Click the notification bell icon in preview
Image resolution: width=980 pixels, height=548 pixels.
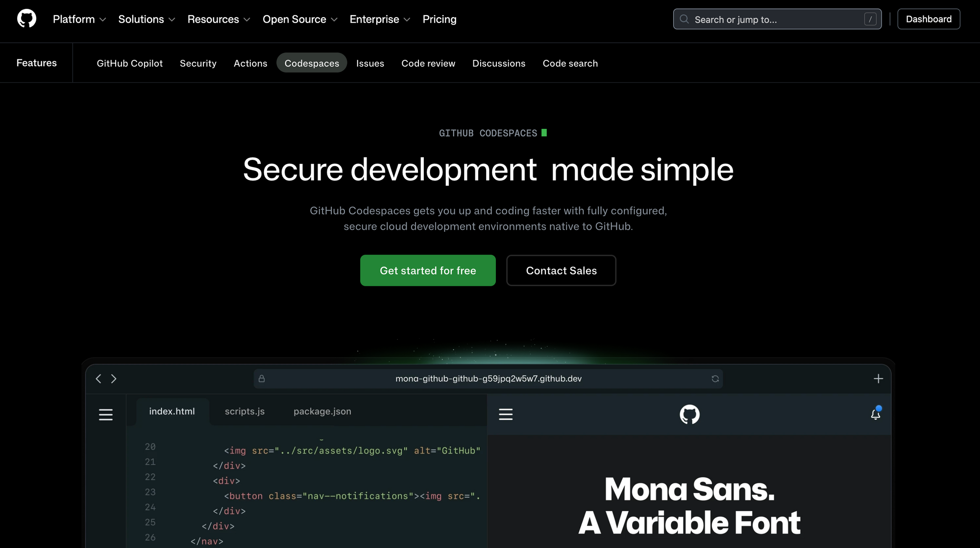coord(875,414)
